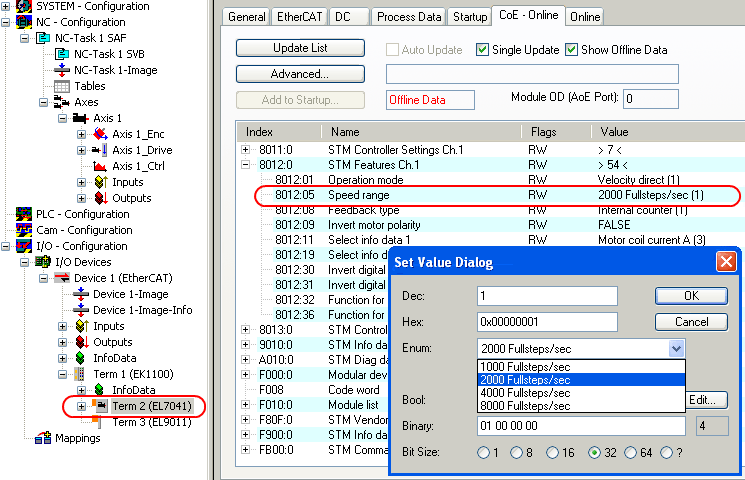
Task: Click the InfoData icon under Device 1
Action: point(80,358)
